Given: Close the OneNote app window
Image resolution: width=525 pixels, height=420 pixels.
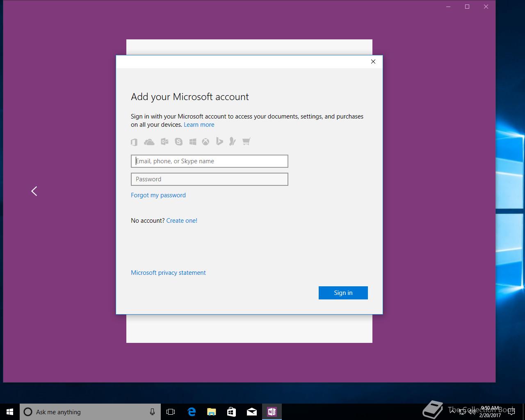Looking at the screenshot, I should coord(486,7).
